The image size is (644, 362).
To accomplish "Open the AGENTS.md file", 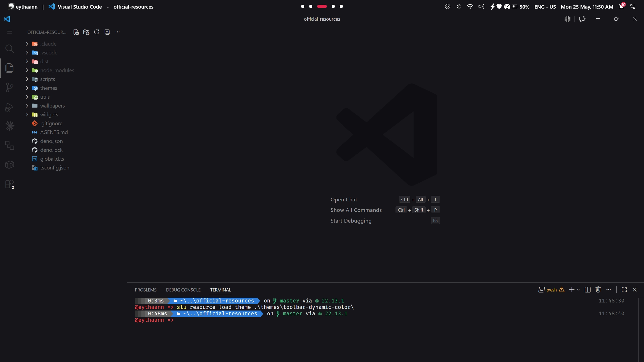I will (50, 132).
